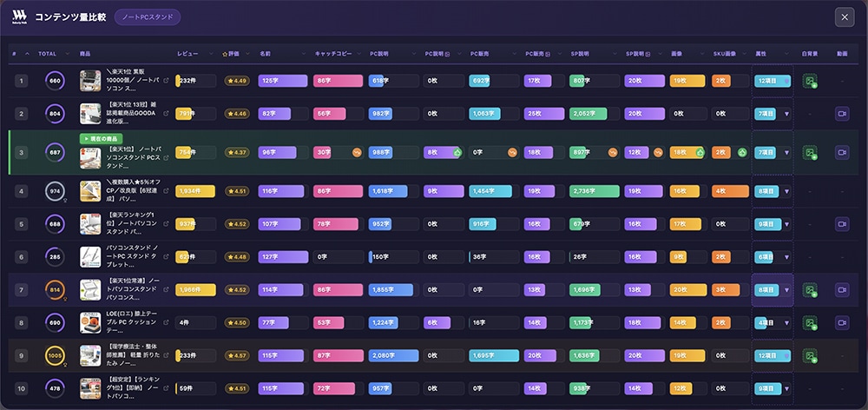Expand the 8項目 attributes dropdown in row 4
This screenshot has height=410, width=868.
(x=786, y=190)
